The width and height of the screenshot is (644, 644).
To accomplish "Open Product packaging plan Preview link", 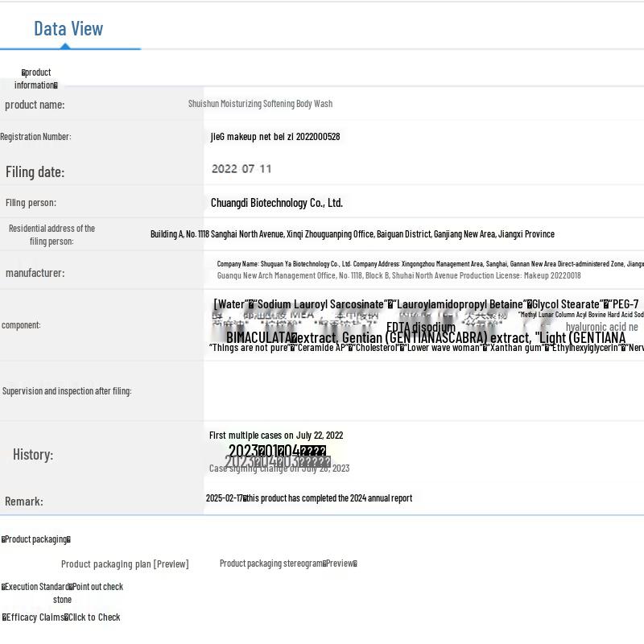I will (125, 564).
